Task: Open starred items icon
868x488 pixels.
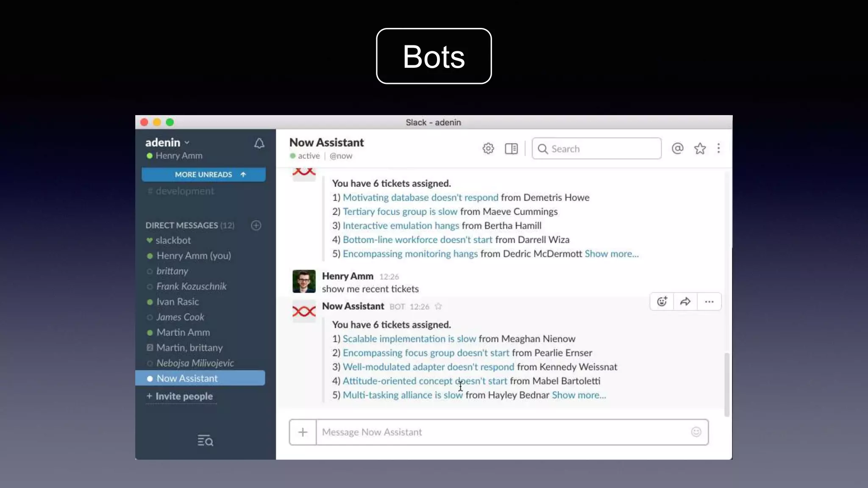Action: point(700,149)
